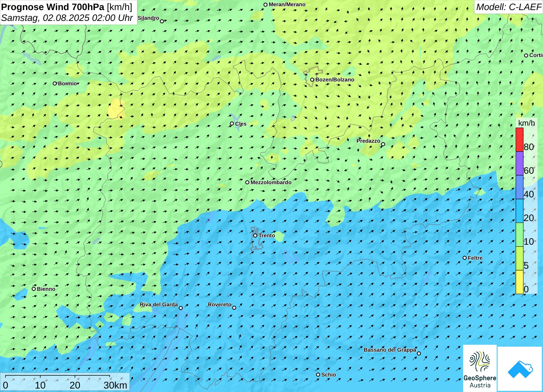Screen dimensions: 543x392
Task: Click the '20' scale bar label
Action: (75, 385)
